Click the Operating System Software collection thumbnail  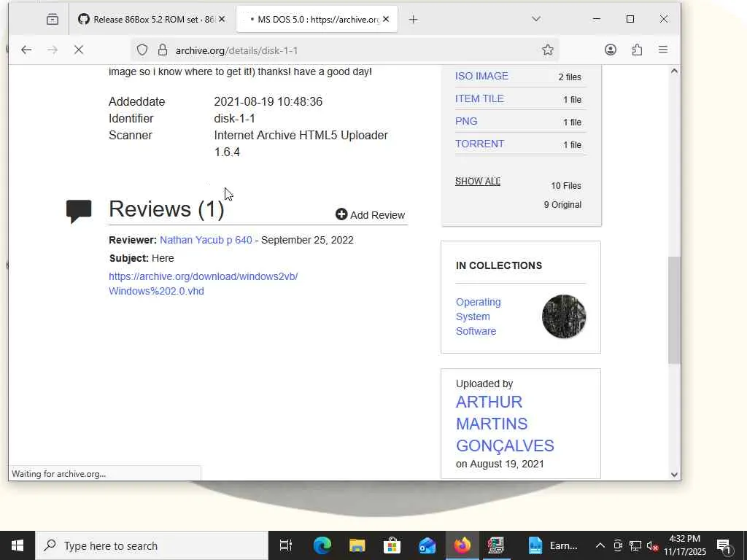click(564, 316)
